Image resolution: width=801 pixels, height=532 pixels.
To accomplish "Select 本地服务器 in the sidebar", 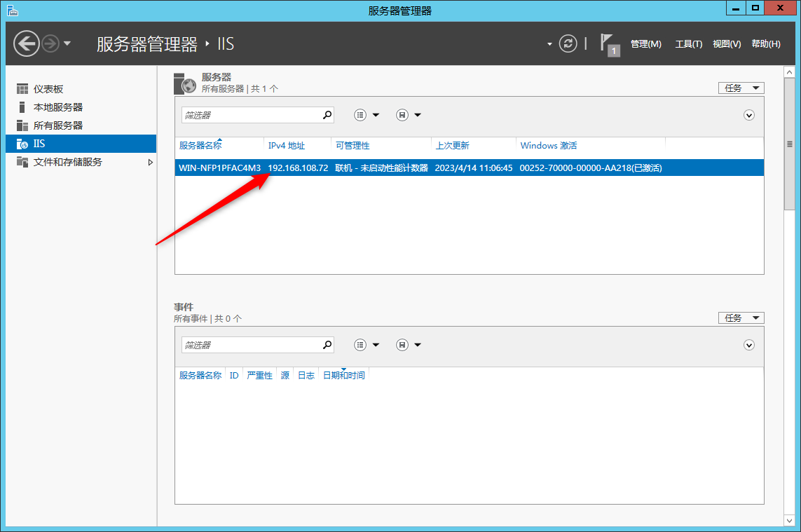I will (x=81, y=107).
